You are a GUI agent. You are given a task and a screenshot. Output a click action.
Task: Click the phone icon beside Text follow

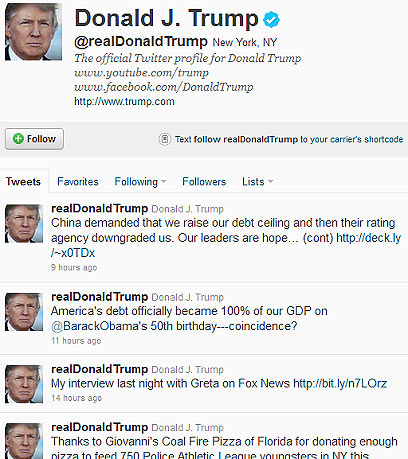165,139
